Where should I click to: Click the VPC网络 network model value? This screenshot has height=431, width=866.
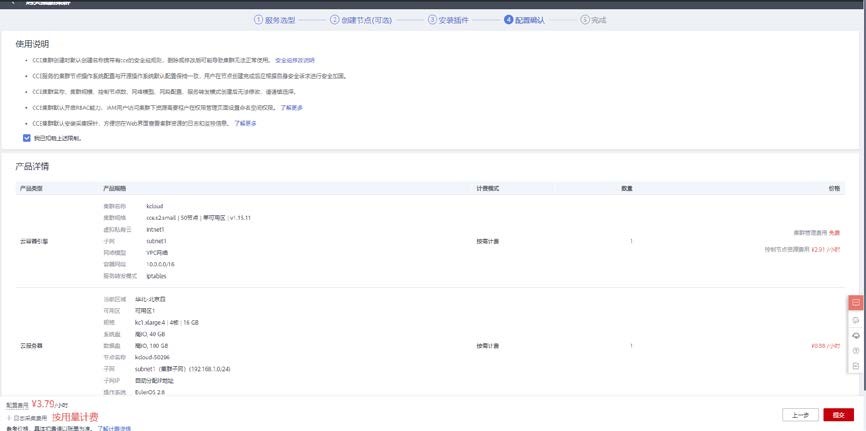click(x=157, y=253)
